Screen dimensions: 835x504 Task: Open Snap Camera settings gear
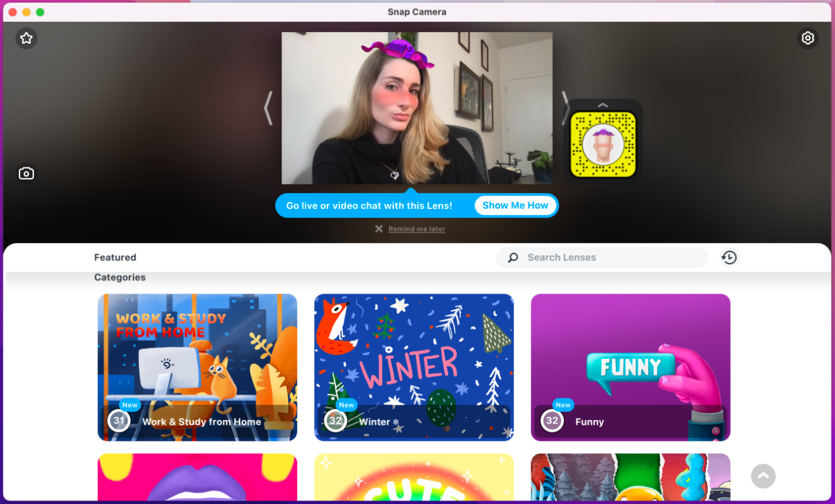[808, 38]
